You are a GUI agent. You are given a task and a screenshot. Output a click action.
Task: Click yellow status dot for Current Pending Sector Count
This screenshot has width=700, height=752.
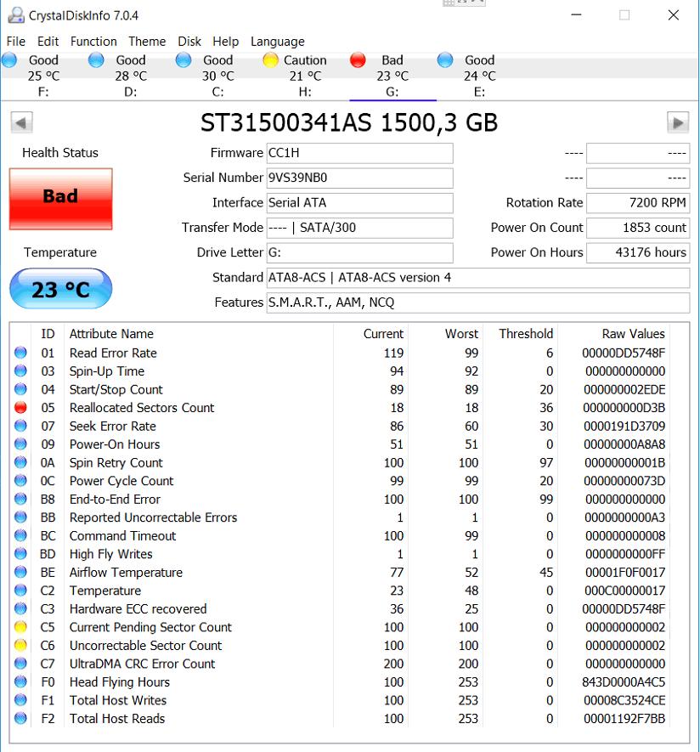click(x=20, y=627)
